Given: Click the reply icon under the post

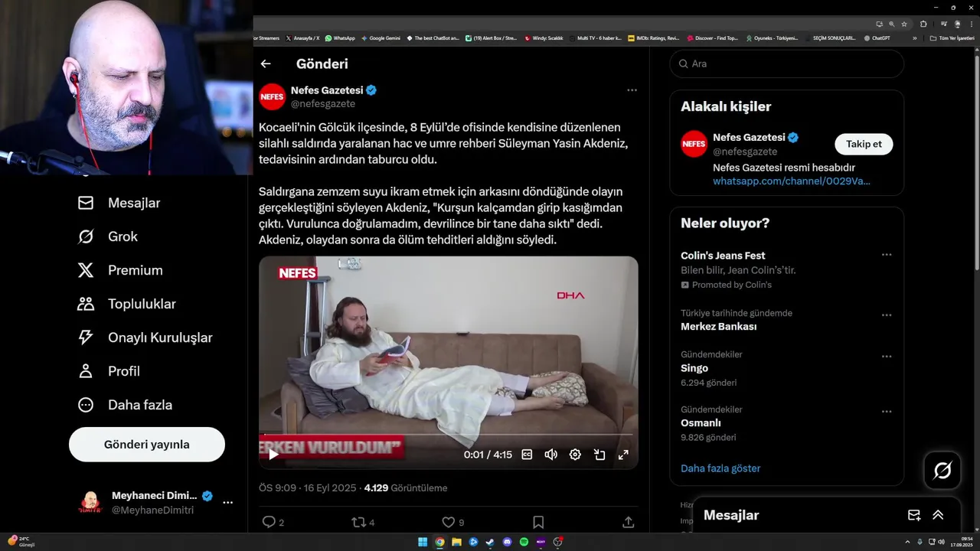Looking at the screenshot, I should [269, 522].
